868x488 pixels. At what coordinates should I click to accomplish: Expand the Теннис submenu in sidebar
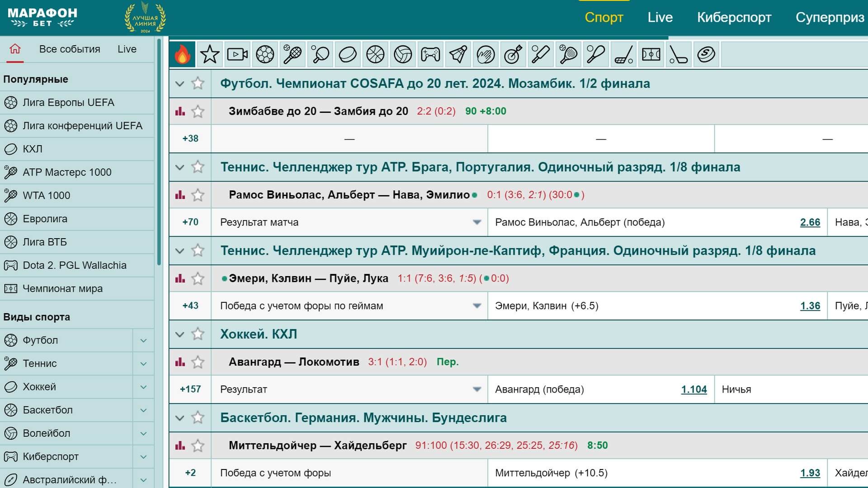143,364
